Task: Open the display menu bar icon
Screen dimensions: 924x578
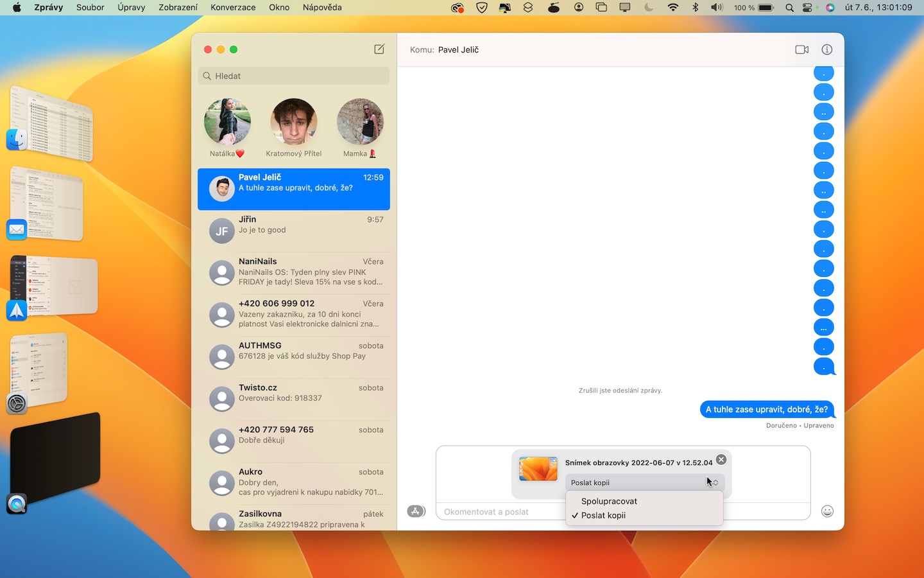Action: [624, 8]
